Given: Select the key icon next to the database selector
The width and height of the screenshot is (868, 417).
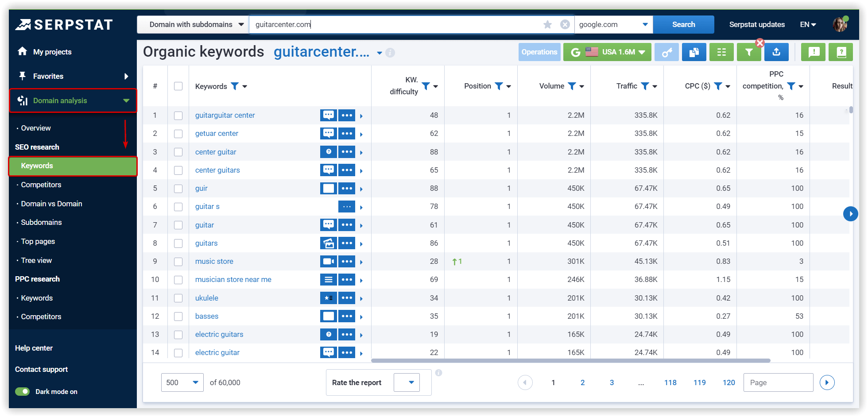Looking at the screenshot, I should (666, 52).
